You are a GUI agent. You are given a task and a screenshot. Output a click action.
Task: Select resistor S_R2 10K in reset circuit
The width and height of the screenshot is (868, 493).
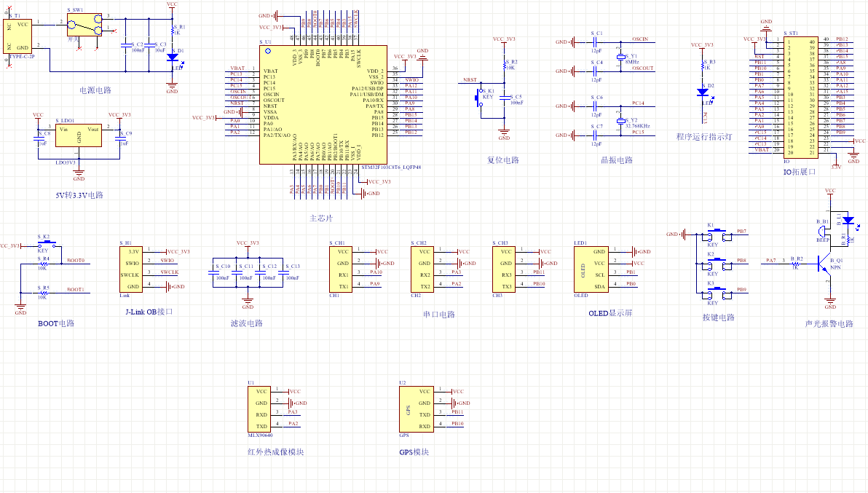[x=505, y=65]
